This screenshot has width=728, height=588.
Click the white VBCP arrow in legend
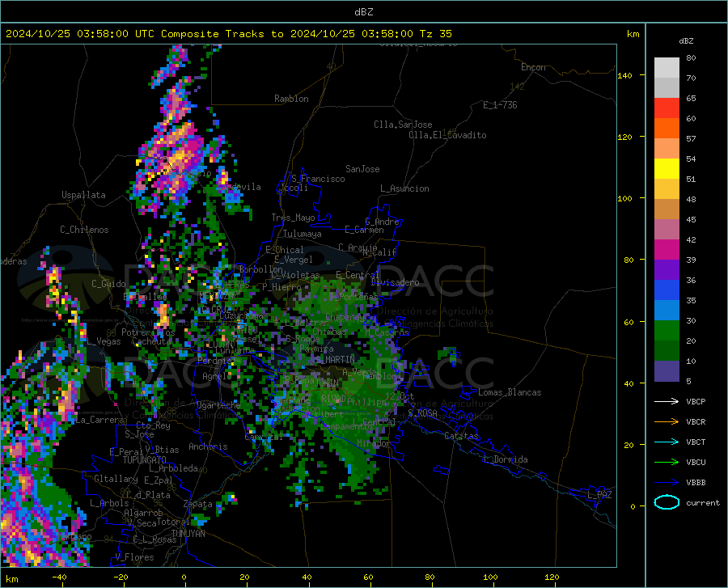click(667, 401)
